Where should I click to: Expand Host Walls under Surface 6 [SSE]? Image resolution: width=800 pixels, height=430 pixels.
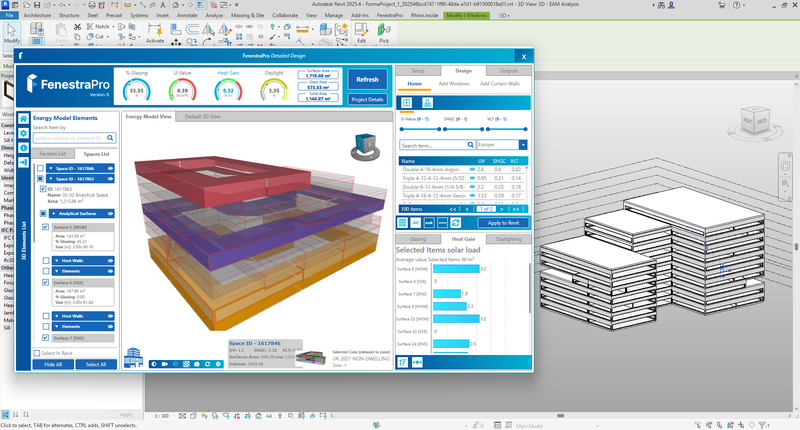pyautogui.click(x=57, y=316)
